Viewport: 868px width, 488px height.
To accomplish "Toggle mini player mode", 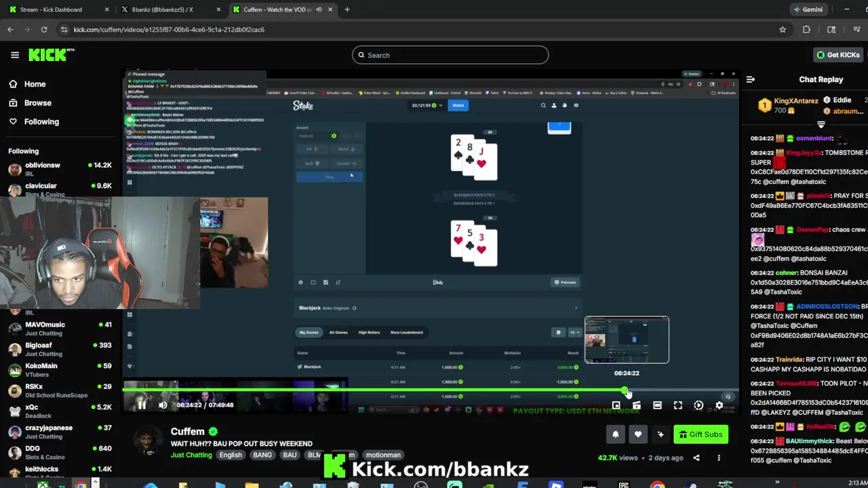I will click(616, 405).
